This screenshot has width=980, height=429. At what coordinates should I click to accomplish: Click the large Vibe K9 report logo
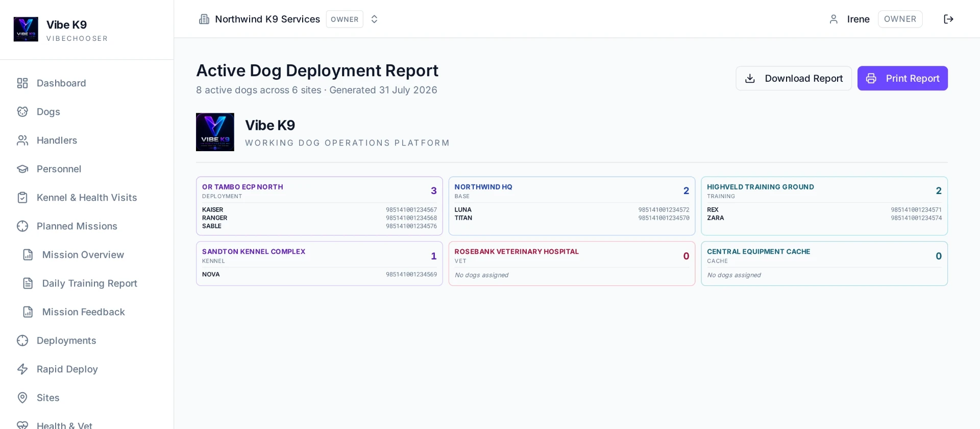215,132
